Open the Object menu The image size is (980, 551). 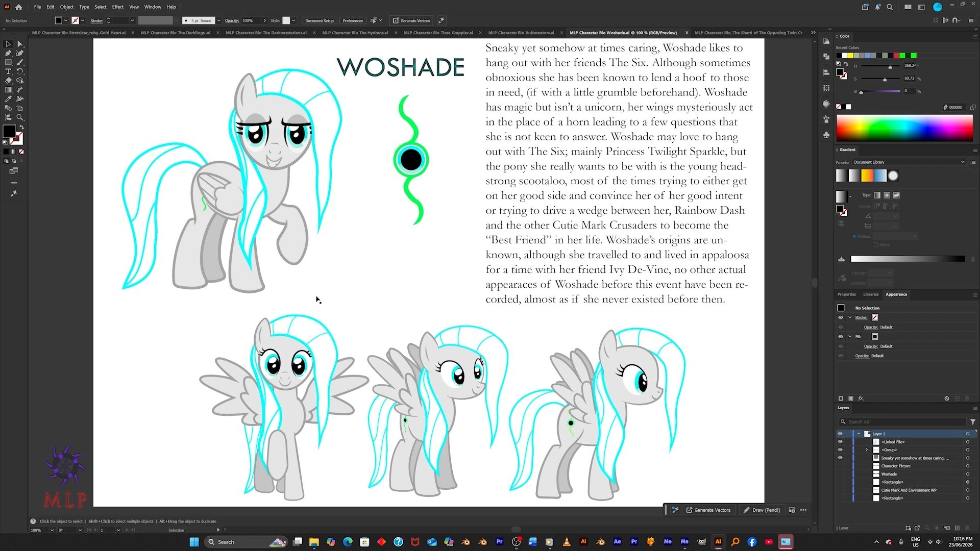[x=67, y=7]
